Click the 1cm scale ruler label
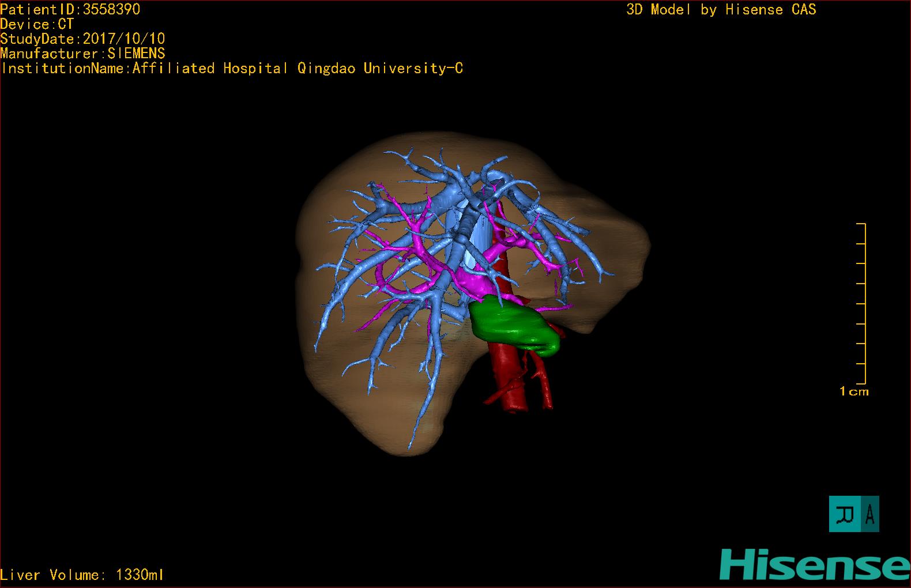 (854, 391)
